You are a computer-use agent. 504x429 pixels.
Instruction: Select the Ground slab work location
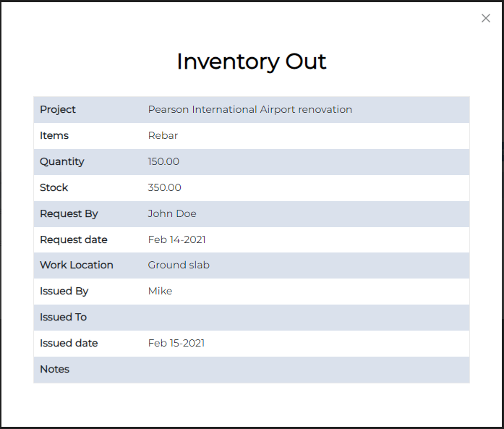tap(179, 265)
